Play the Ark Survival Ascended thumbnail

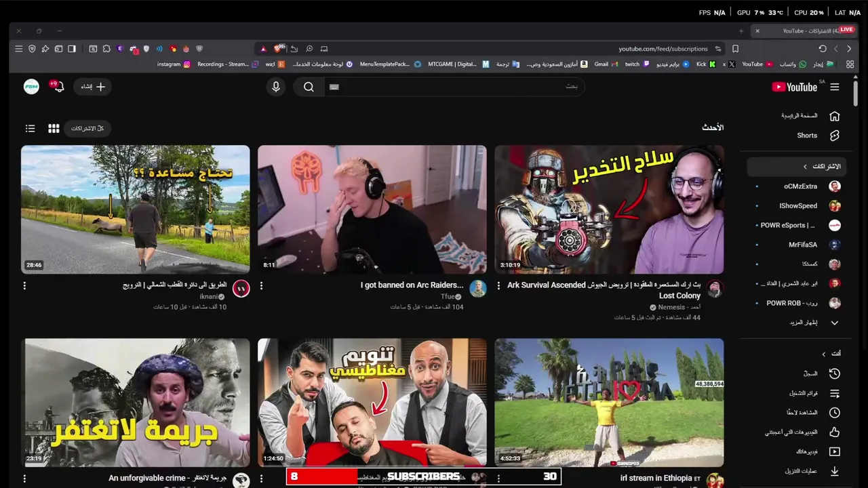609,209
